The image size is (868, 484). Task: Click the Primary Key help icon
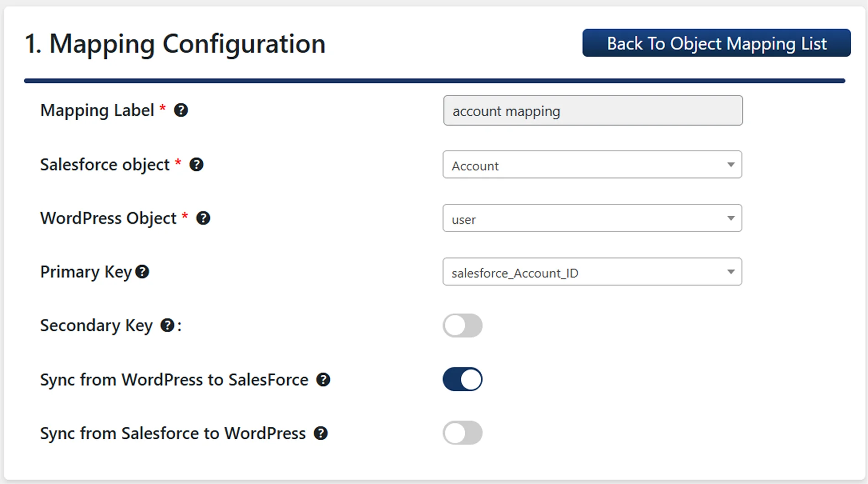coord(142,272)
